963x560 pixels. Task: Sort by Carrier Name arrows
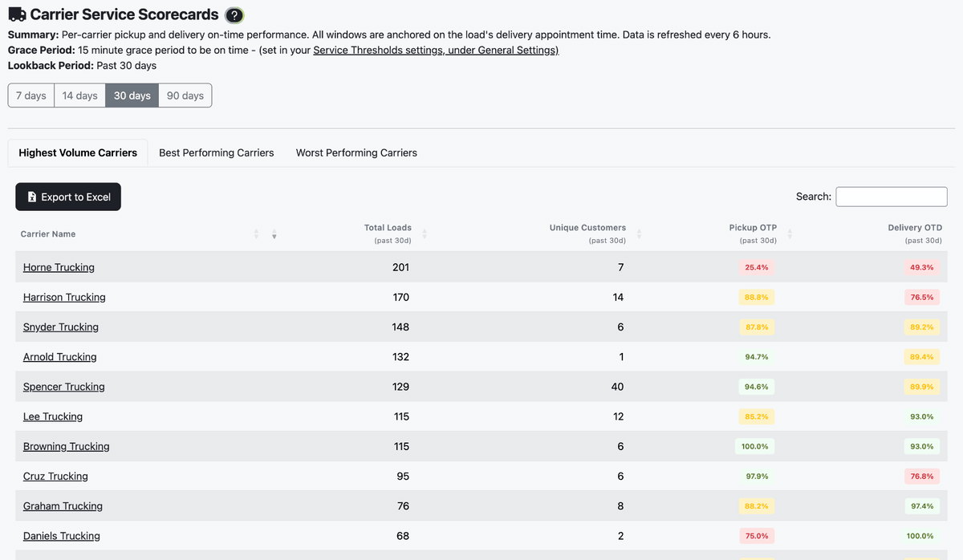pyautogui.click(x=257, y=233)
